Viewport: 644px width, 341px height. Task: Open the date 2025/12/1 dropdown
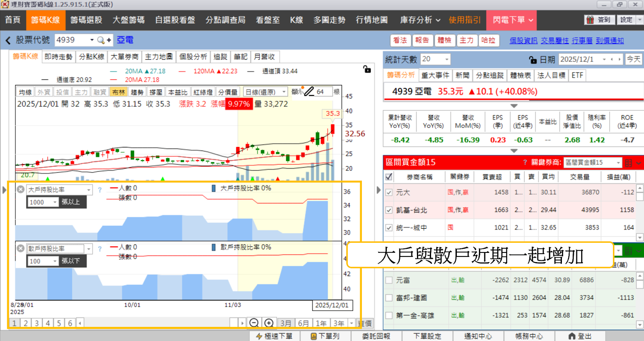pos(604,60)
